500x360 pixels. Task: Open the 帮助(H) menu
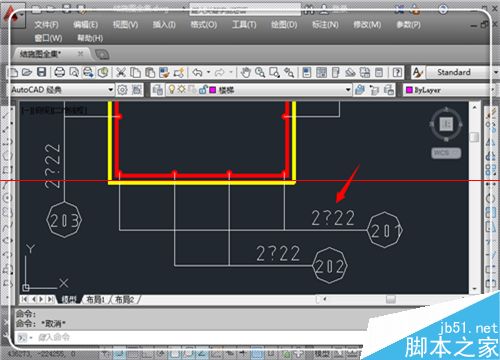coord(90,38)
